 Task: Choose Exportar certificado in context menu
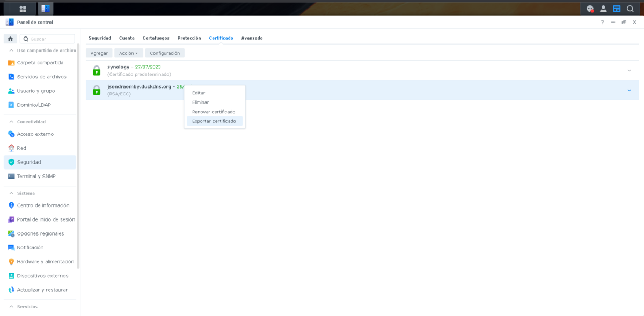(215, 121)
